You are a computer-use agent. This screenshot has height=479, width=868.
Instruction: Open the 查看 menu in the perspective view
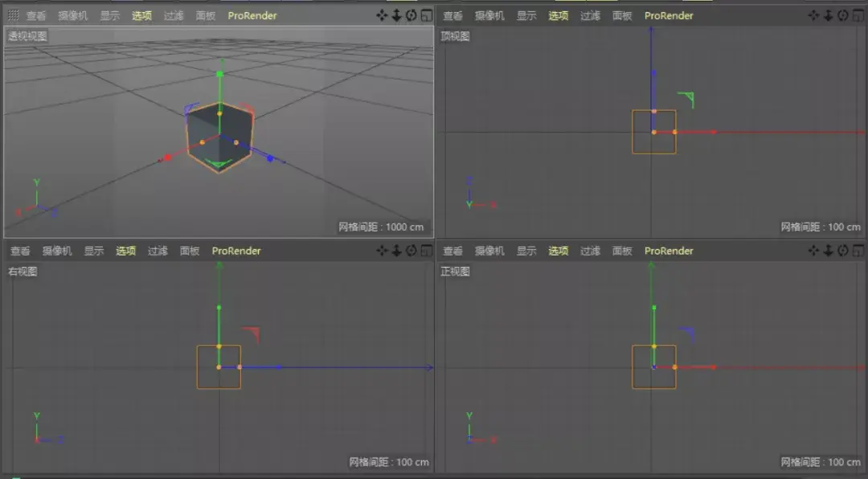(x=36, y=15)
